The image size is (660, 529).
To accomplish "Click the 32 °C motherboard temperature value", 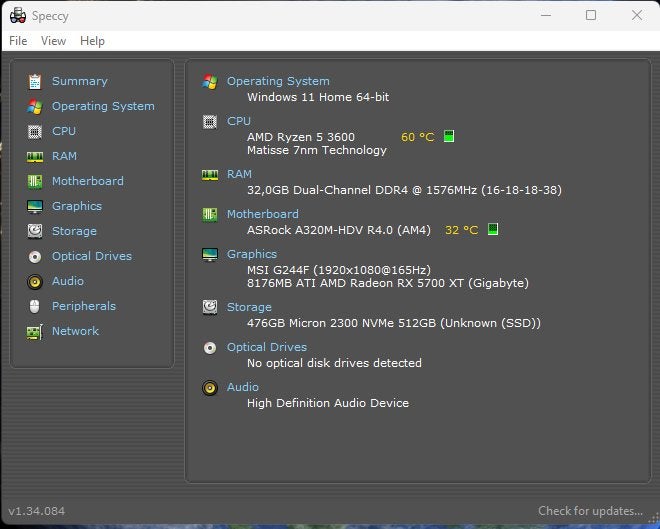I will pyautogui.click(x=461, y=230).
